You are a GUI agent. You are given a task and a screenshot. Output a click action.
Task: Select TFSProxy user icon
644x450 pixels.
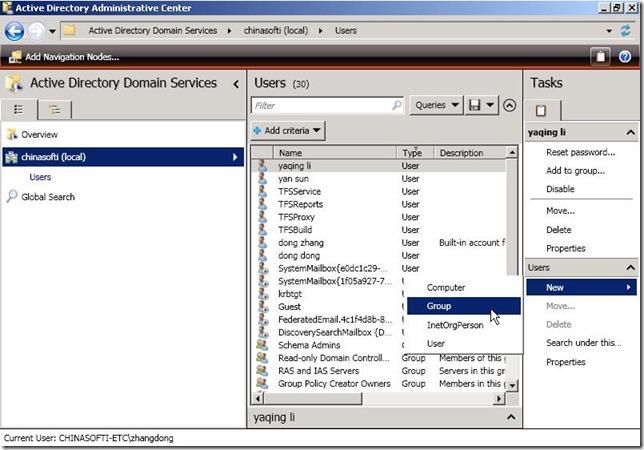pyautogui.click(x=262, y=216)
